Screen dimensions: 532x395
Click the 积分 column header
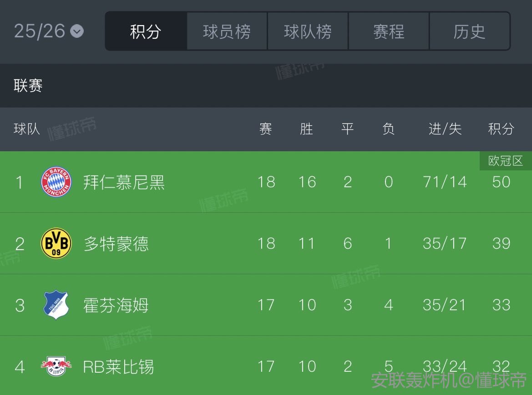501,129
